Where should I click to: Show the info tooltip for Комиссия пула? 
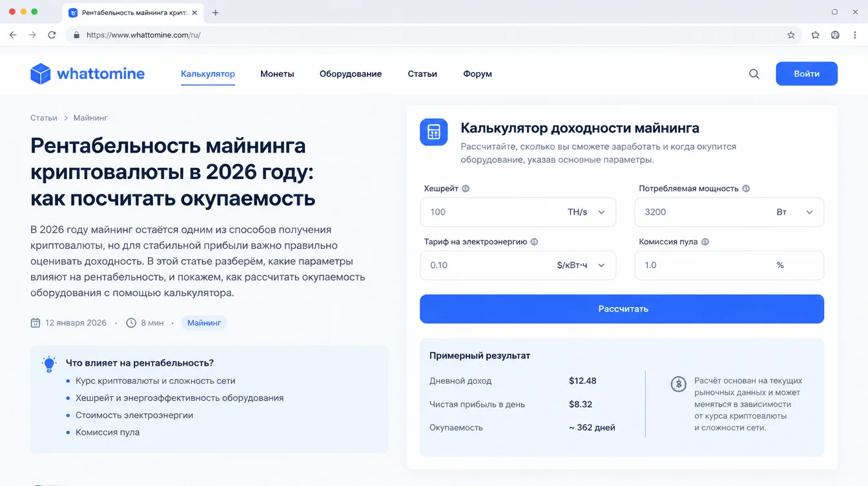coord(705,242)
